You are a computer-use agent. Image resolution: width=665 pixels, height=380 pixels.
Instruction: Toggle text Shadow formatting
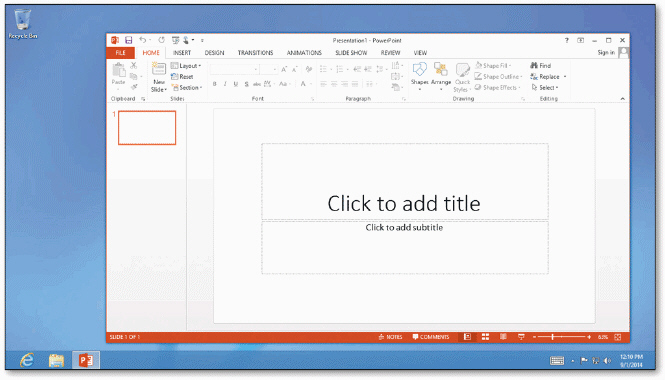pyautogui.click(x=246, y=84)
